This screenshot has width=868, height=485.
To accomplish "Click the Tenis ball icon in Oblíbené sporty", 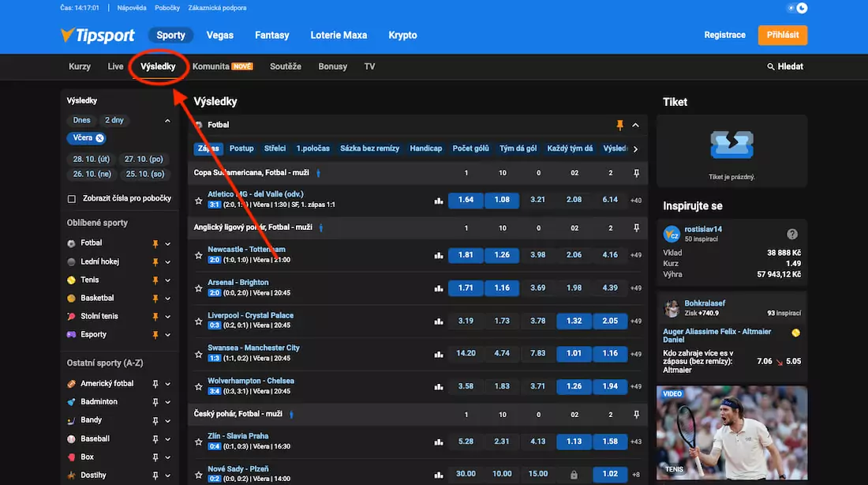I will click(71, 280).
